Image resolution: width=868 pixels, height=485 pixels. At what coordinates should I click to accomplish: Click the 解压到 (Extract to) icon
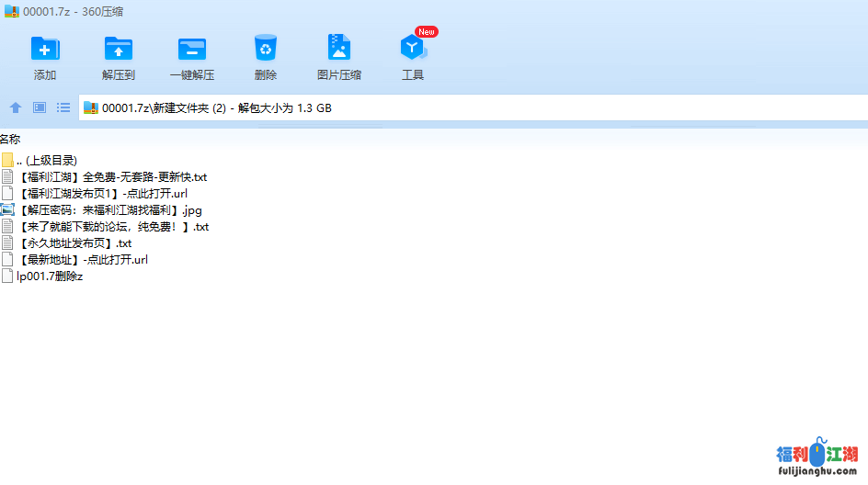coord(118,49)
